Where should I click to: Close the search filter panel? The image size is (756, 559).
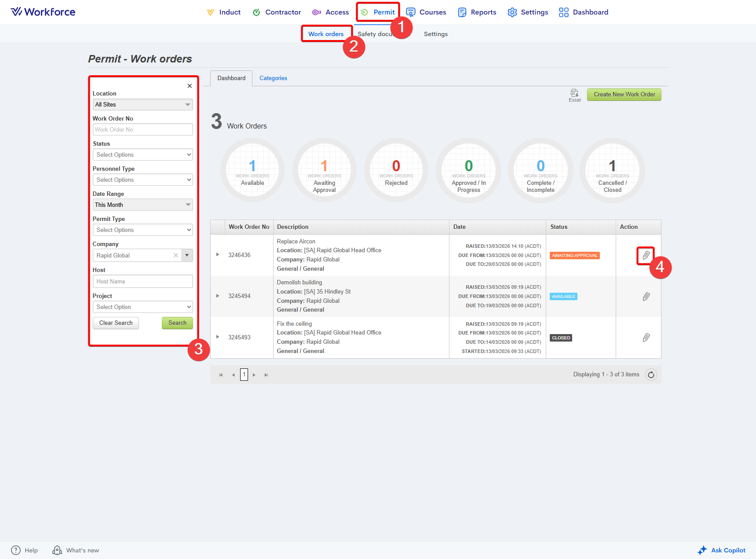[190, 86]
